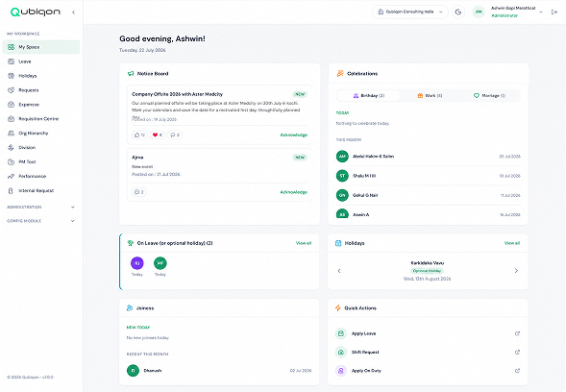Screen dimensions: 566x392
Task: Click the Quick Actions lightning icon
Action: click(338, 307)
